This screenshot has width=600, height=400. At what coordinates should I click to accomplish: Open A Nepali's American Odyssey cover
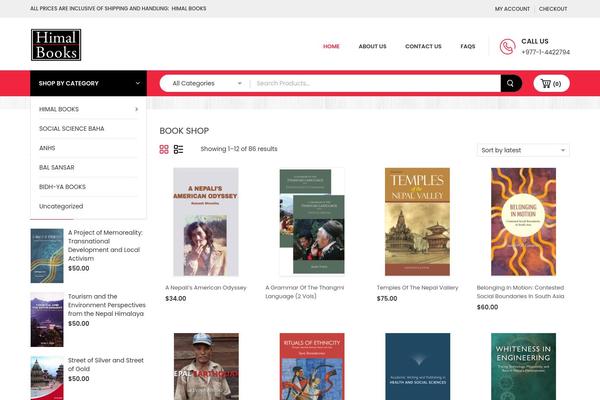point(206,222)
